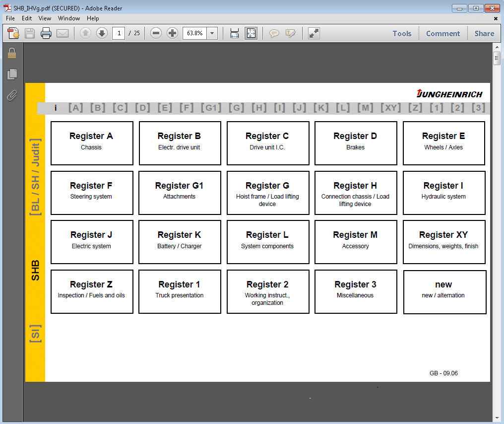Open the Share pane

[x=484, y=33]
